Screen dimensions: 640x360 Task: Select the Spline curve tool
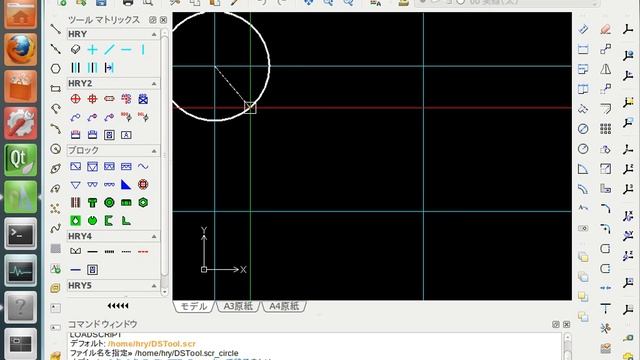[x=56, y=228]
